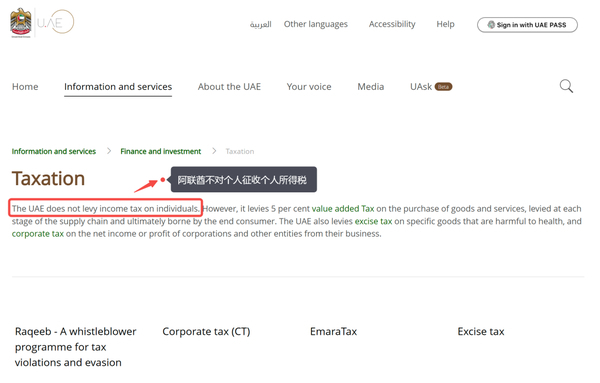Image resolution: width=600 pixels, height=383 pixels.
Task: Click the UAE government emblem logo
Action: pos(21,23)
